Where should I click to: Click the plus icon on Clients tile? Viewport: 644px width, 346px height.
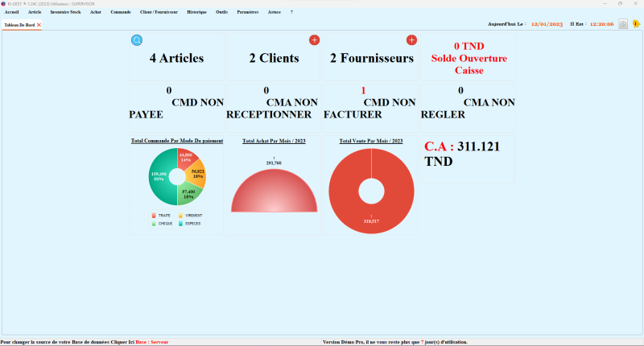tap(314, 40)
